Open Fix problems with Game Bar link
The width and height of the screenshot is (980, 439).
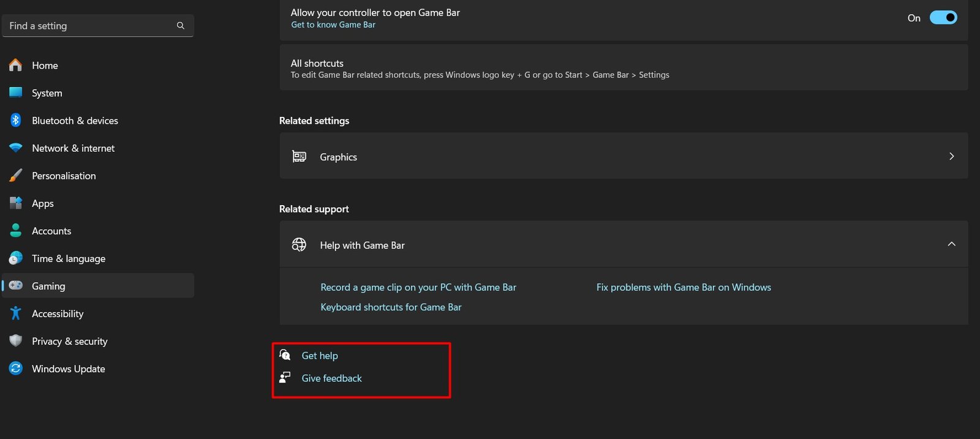pyautogui.click(x=684, y=287)
